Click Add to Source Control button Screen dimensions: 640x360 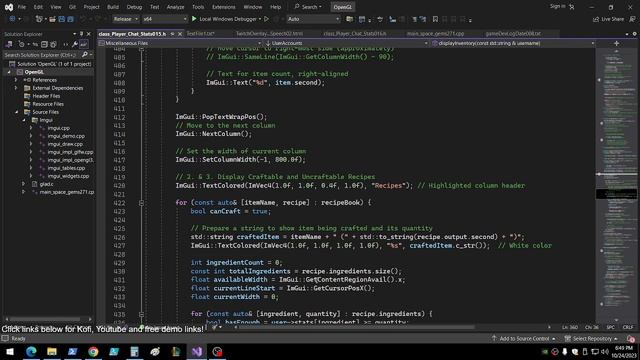click(x=524, y=338)
